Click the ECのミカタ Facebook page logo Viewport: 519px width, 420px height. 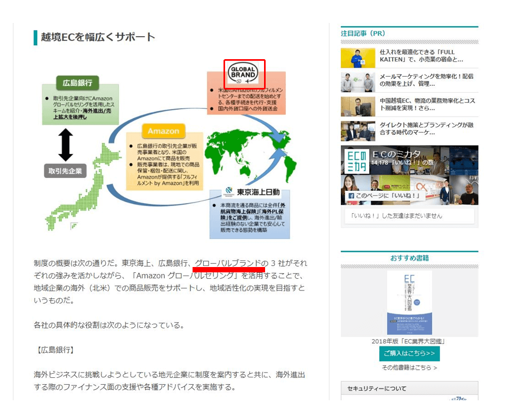(x=357, y=161)
